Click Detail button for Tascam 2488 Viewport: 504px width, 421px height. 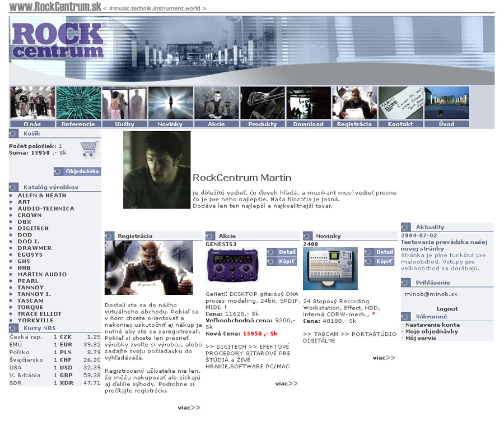[380, 252]
